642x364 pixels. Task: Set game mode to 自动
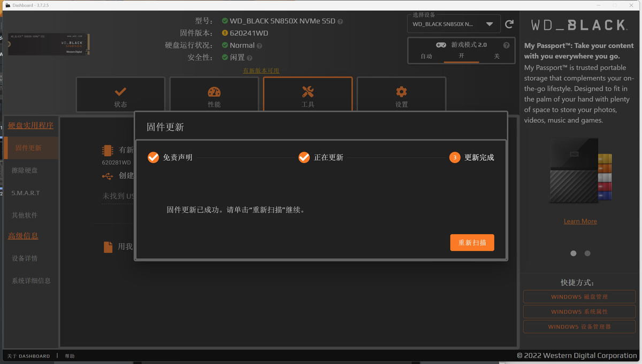click(x=426, y=56)
